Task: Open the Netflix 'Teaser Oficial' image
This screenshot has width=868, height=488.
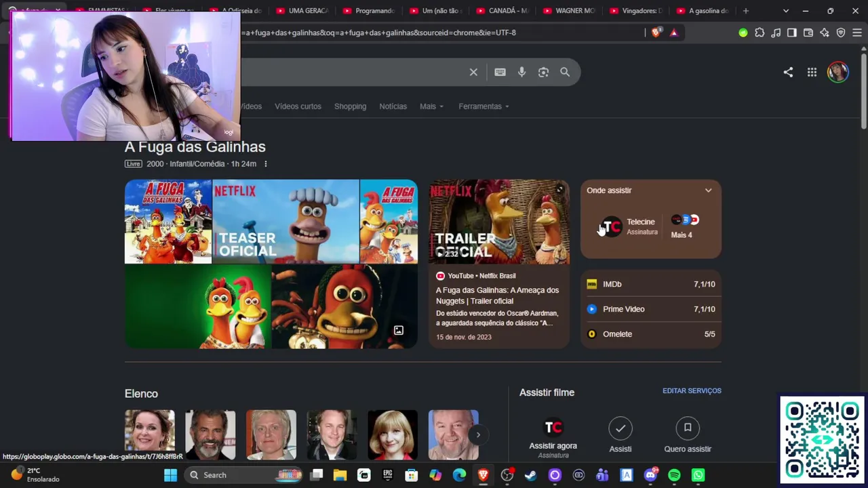Action: coord(286,221)
